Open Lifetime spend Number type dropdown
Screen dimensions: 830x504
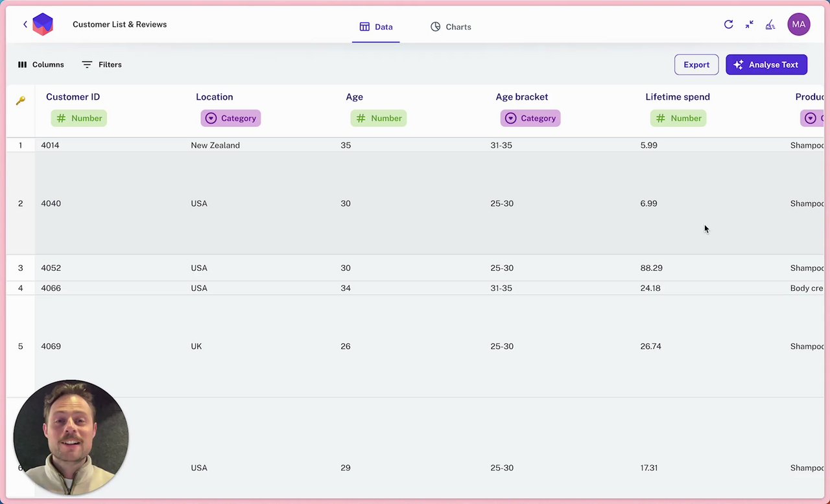[x=678, y=119]
